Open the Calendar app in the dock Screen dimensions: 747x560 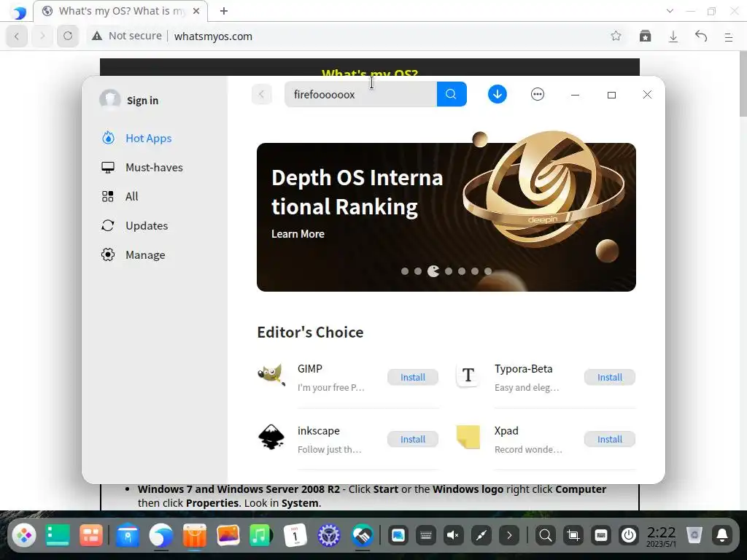tap(295, 536)
